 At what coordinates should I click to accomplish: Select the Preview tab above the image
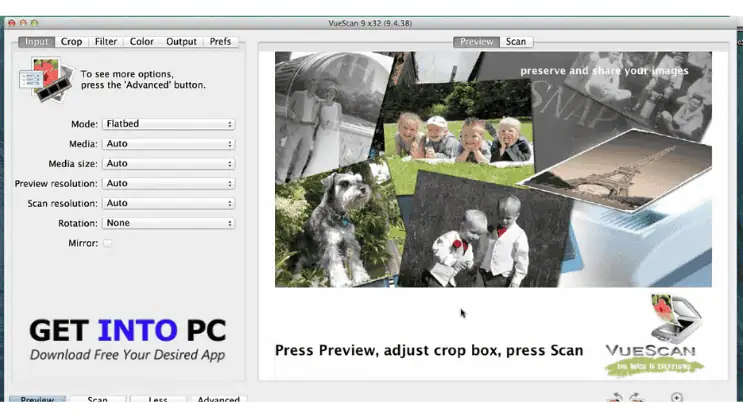pos(476,42)
